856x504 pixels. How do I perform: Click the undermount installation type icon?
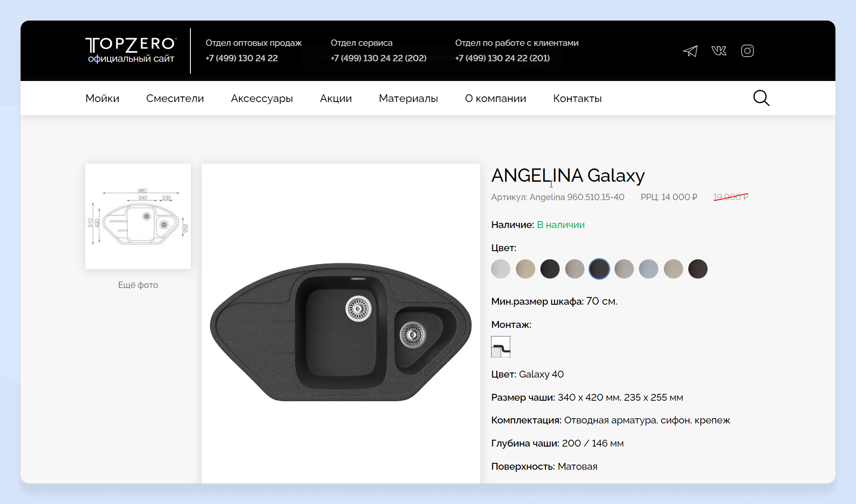(500, 347)
